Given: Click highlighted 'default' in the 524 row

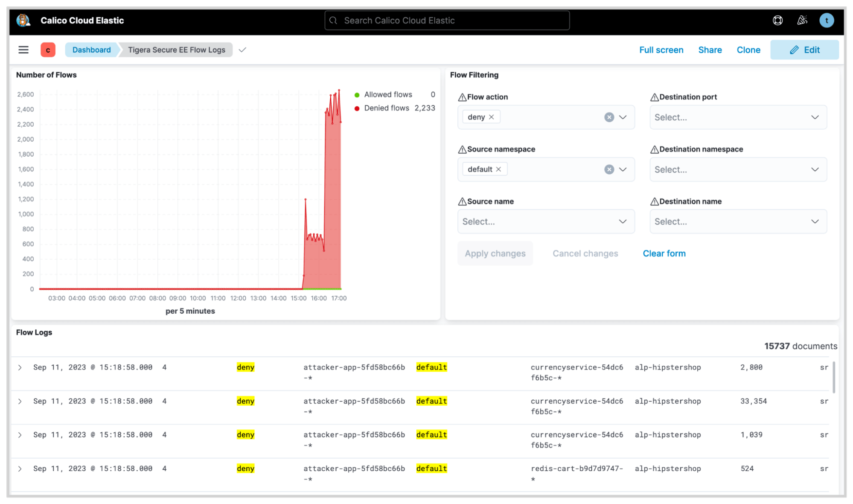Looking at the screenshot, I should pos(431,469).
